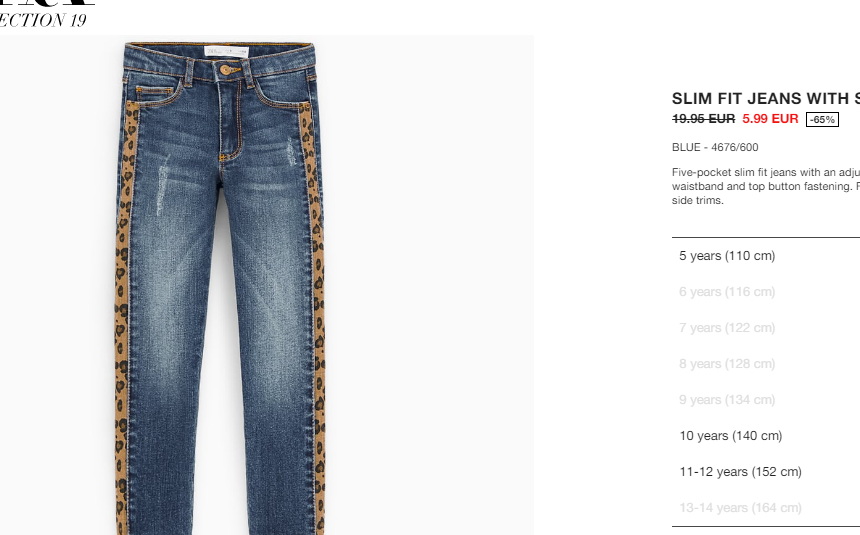The width and height of the screenshot is (860, 535).
Task: Click the five-pocket product description text
Action: click(766, 187)
